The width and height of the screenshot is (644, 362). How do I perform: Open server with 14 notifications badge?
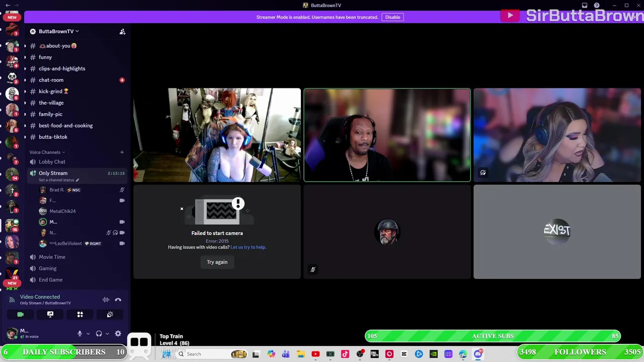point(12,174)
